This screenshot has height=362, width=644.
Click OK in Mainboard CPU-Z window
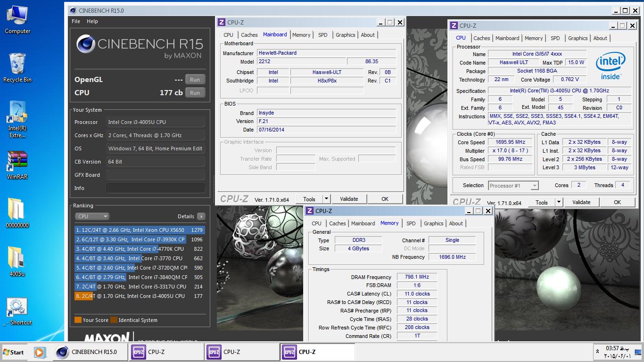385,199
